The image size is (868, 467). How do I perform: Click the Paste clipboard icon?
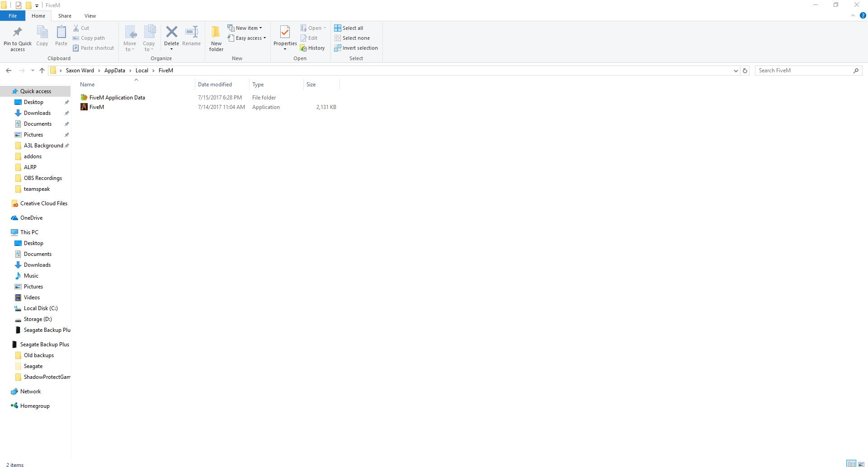(61, 32)
